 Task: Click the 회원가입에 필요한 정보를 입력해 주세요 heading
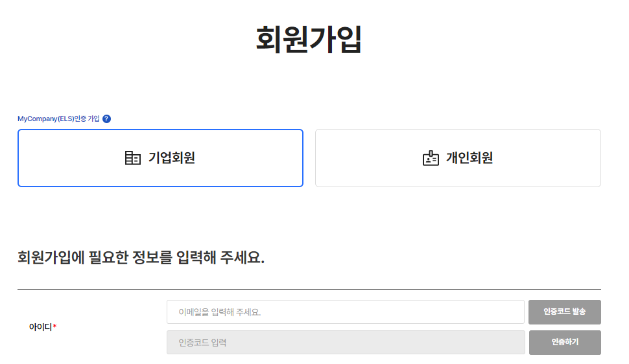coord(141,257)
